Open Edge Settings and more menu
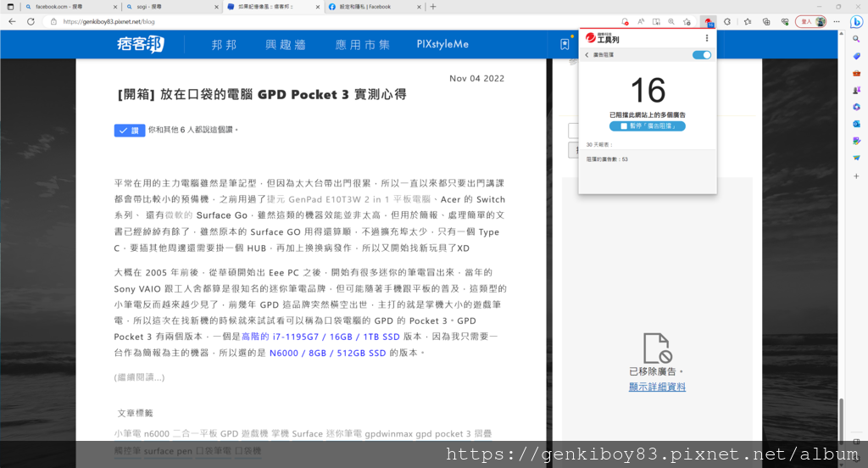 tap(837, 21)
